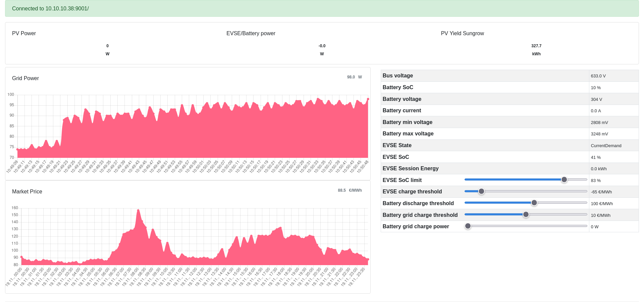The width and height of the screenshot is (644, 302).
Task: Click the EVSE SoC limit slider handle
Action: pos(564,180)
